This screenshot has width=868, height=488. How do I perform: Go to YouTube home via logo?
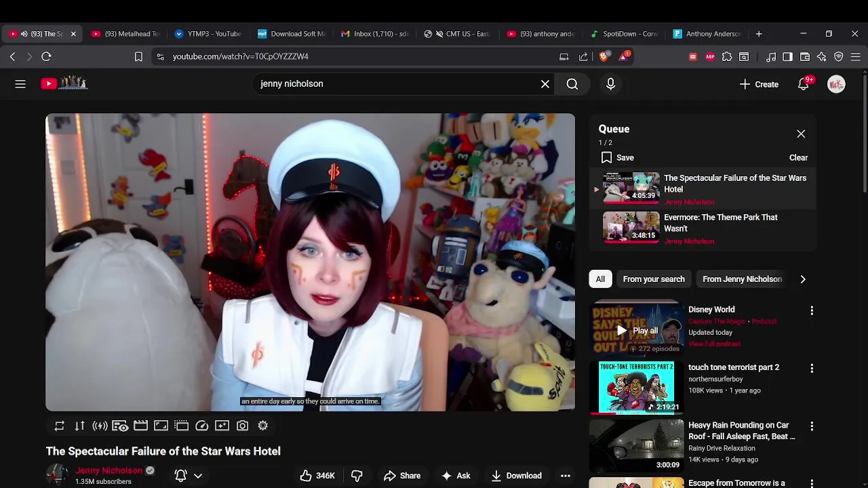(64, 83)
